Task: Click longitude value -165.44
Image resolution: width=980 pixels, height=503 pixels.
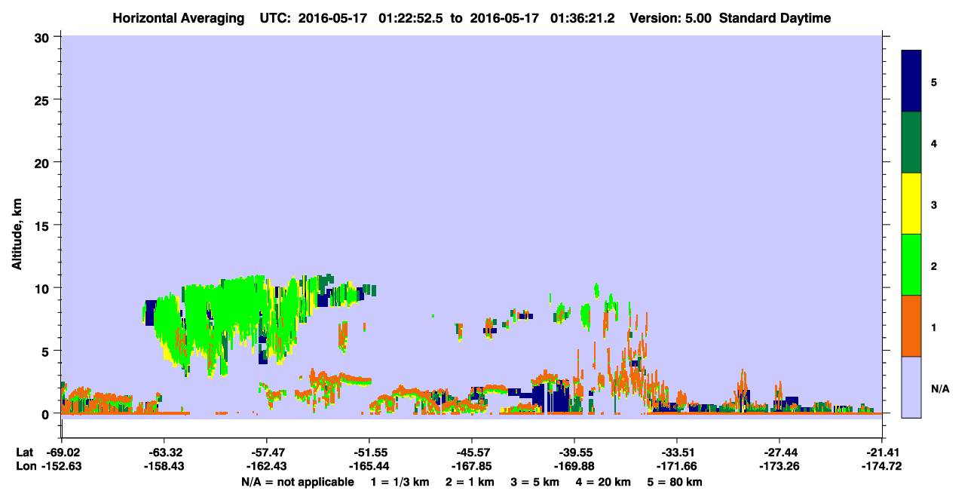Action: pos(369,466)
